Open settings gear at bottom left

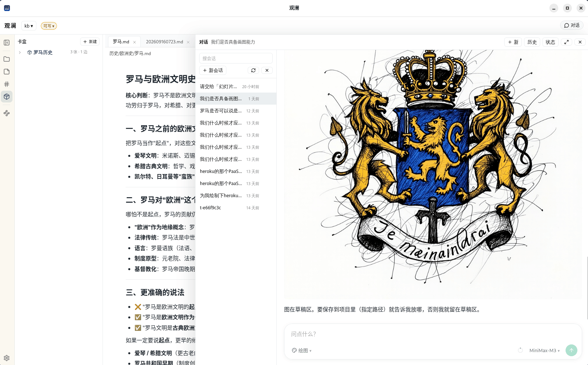(7, 358)
